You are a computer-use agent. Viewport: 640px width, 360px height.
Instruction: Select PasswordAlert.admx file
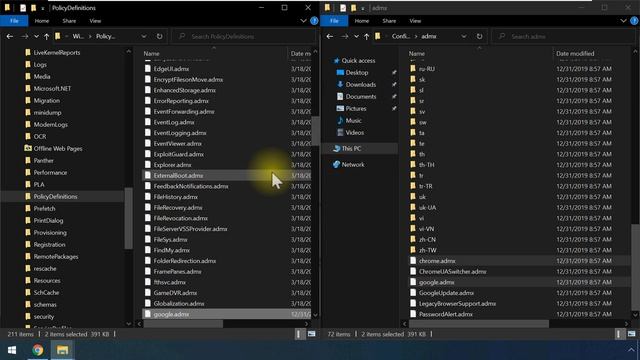pyautogui.click(x=446, y=314)
